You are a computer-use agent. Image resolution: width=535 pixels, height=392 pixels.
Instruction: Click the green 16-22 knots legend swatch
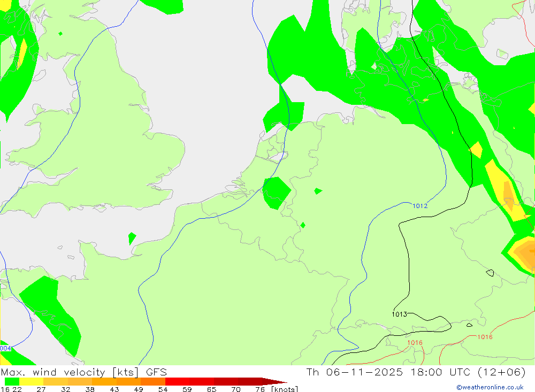pos(12,381)
